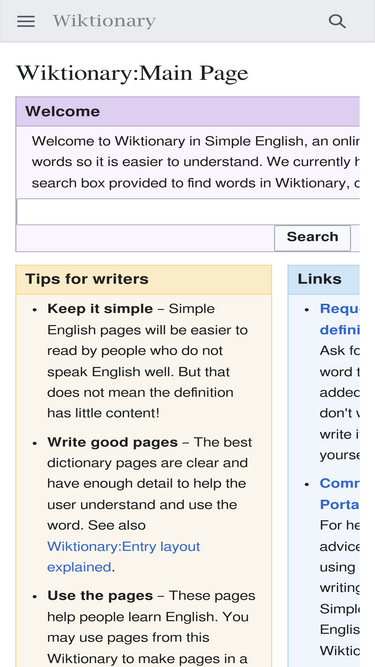Image resolution: width=375 pixels, height=667 pixels.
Task: Select the Links section heading
Action: pyautogui.click(x=319, y=279)
